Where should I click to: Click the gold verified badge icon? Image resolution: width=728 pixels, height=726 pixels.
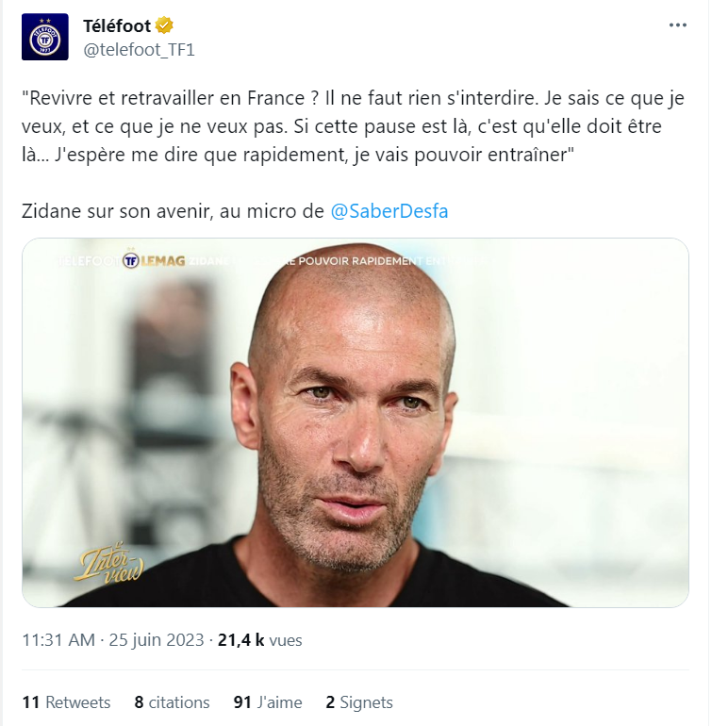[164, 25]
